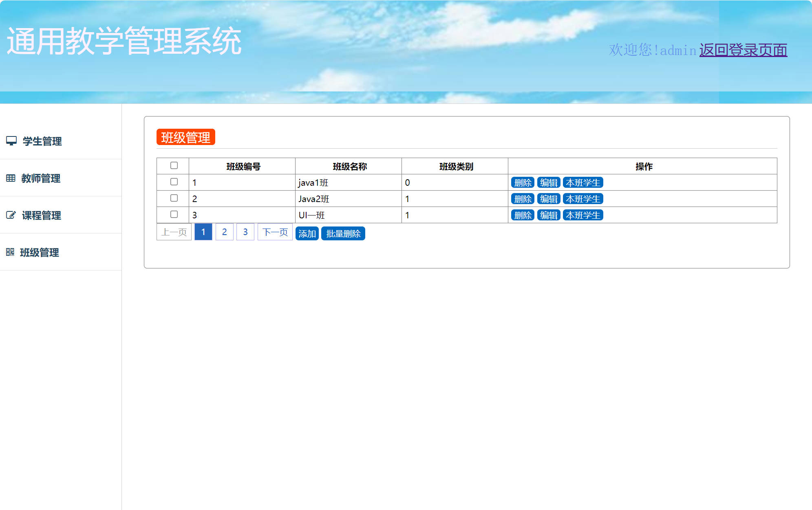Click the 添加 button to add a class
This screenshot has width=812, height=510.
coord(307,233)
